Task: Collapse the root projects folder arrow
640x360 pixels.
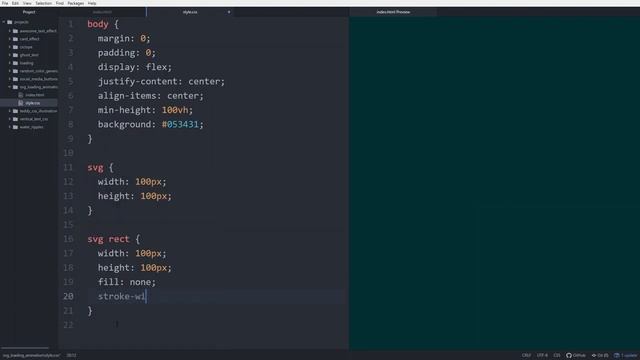Action: (x=4, y=22)
